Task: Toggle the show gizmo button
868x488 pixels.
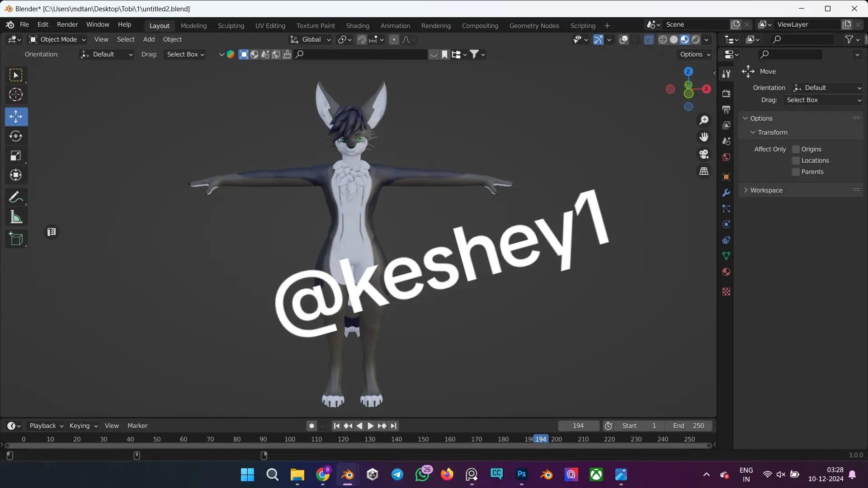Action: coord(598,40)
